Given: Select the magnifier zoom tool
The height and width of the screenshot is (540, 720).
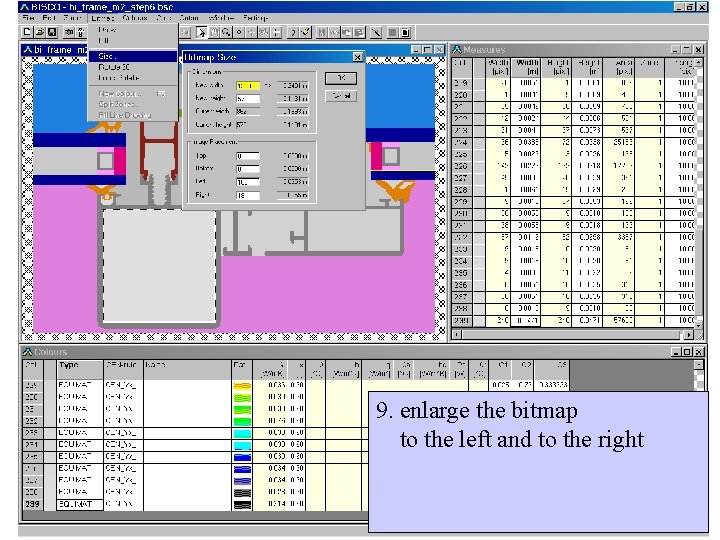Looking at the screenshot, I should [x=226, y=32].
